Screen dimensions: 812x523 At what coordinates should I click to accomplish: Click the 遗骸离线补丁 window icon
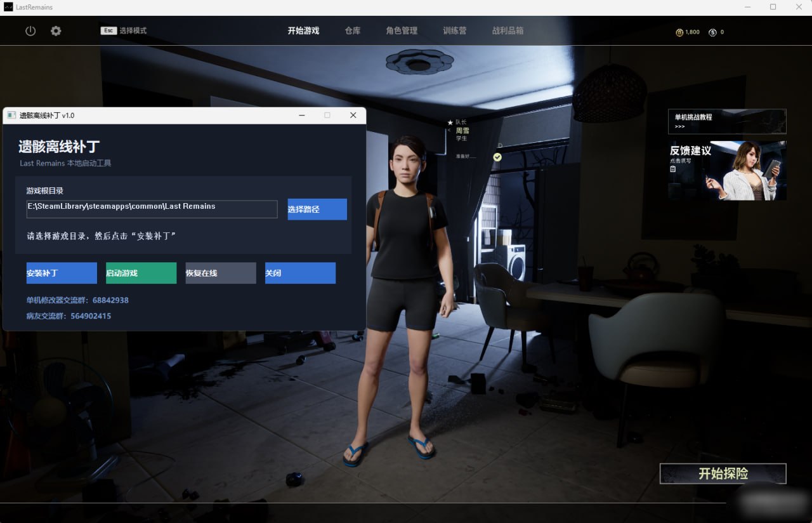[11, 116]
